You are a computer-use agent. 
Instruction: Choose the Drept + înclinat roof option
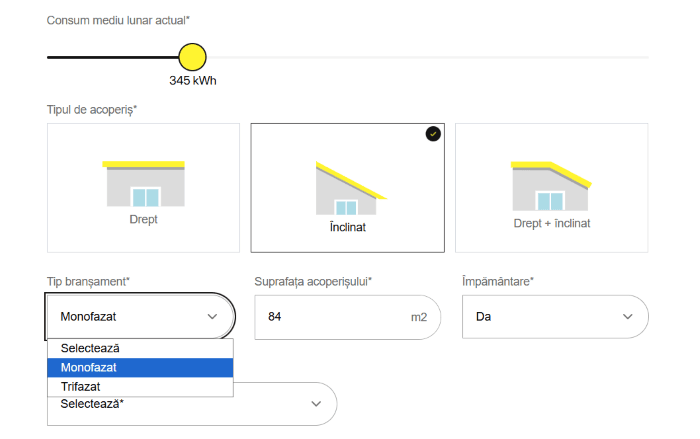(x=551, y=223)
